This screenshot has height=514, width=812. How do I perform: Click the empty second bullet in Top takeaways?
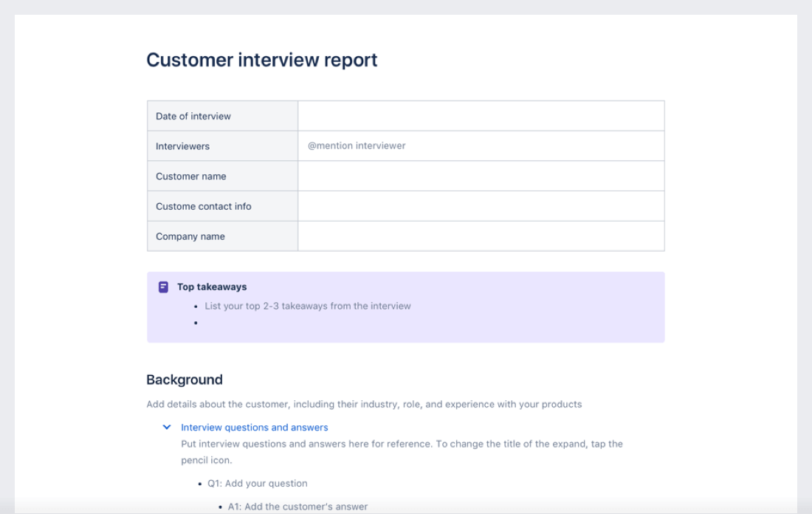[207, 322]
